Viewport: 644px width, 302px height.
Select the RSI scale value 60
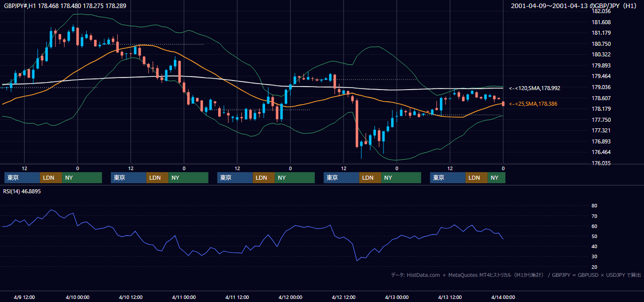point(595,226)
